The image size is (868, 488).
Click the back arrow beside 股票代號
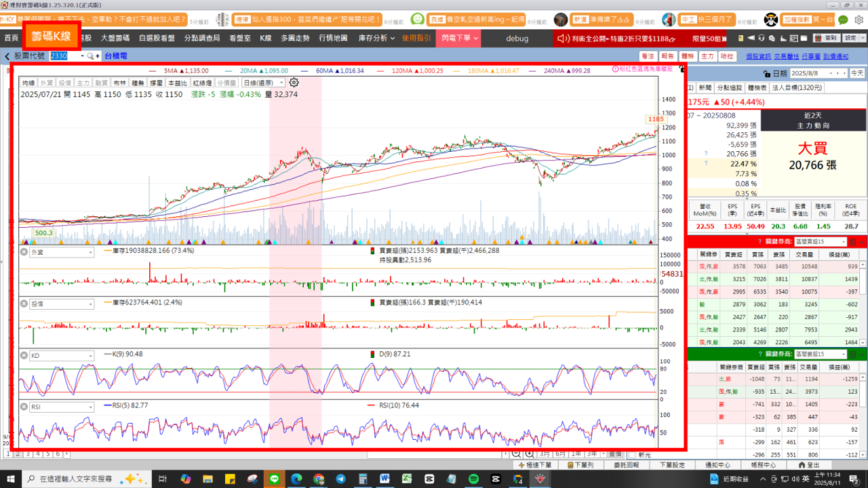coord(7,56)
